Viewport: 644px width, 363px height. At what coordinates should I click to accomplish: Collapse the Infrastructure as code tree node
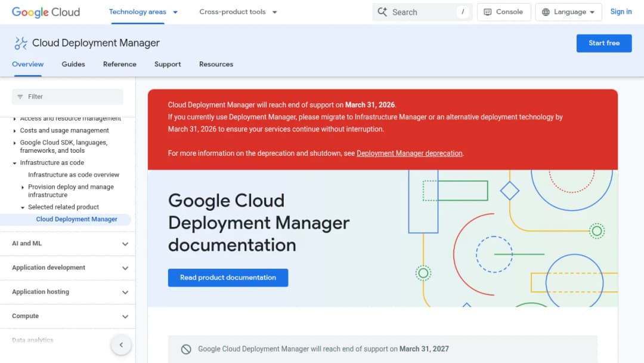click(14, 163)
